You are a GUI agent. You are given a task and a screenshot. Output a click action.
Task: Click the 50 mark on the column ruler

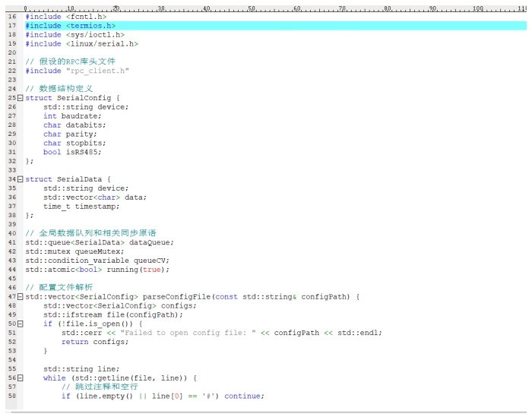click(x=252, y=8)
